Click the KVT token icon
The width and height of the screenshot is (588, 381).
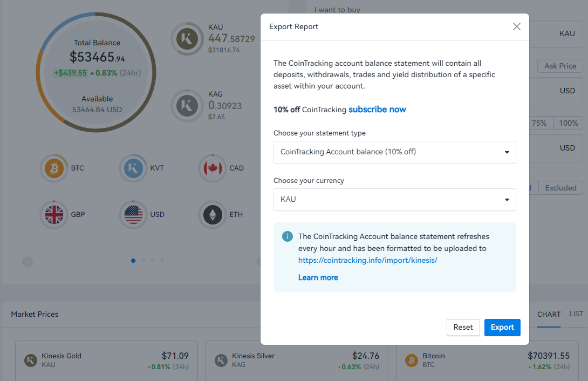point(133,168)
